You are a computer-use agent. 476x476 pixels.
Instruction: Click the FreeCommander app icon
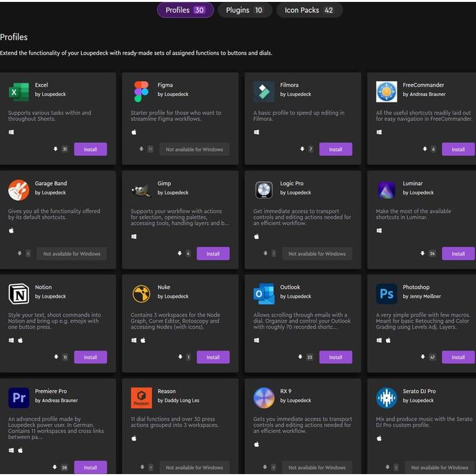(x=386, y=92)
